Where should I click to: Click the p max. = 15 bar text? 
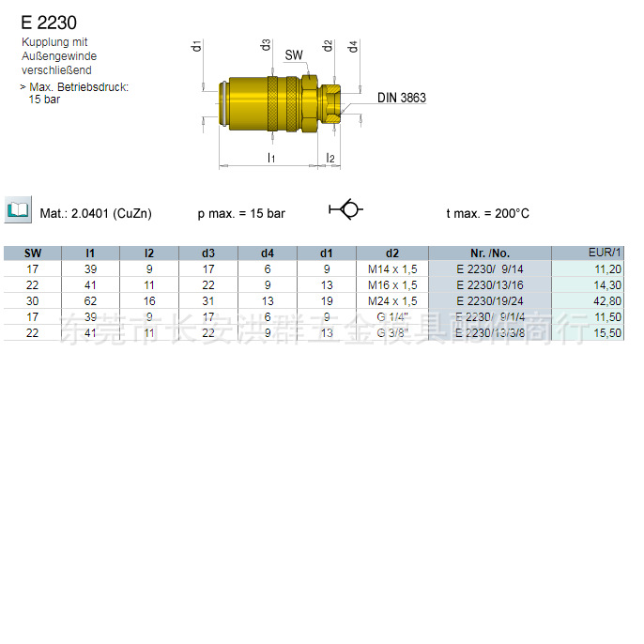241,214
